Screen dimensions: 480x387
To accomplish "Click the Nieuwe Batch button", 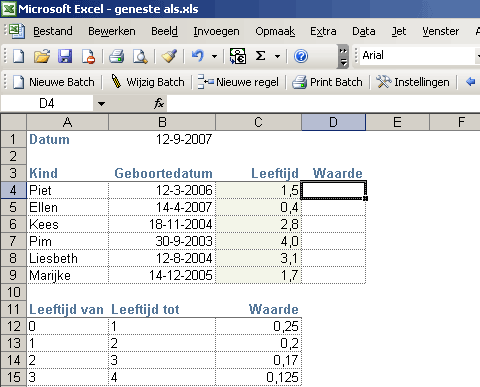I will (x=54, y=82).
